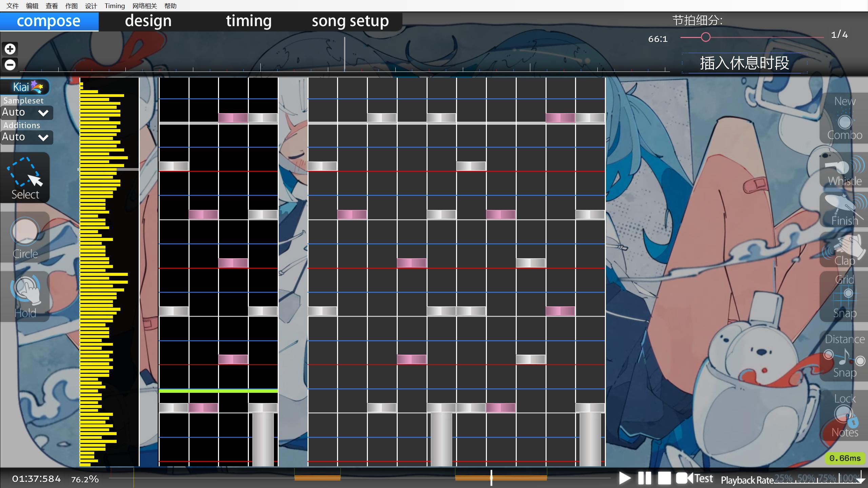Open the Sampleset Auto dropdown
Image resolution: width=868 pixels, height=488 pixels.
26,113
